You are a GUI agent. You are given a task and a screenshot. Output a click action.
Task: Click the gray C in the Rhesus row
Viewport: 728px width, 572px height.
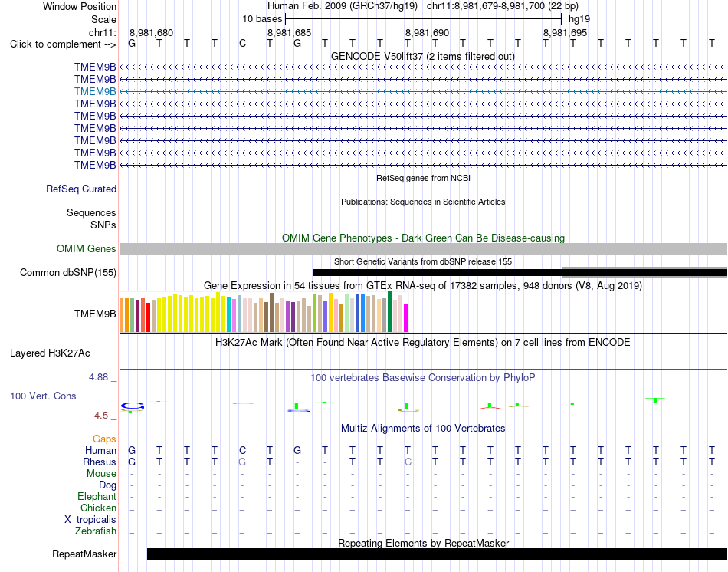point(408,462)
